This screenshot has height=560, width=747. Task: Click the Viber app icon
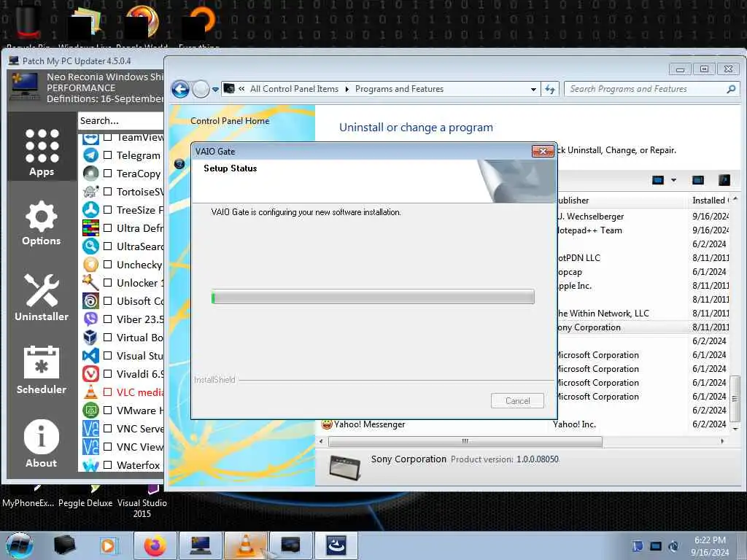pyautogui.click(x=90, y=319)
